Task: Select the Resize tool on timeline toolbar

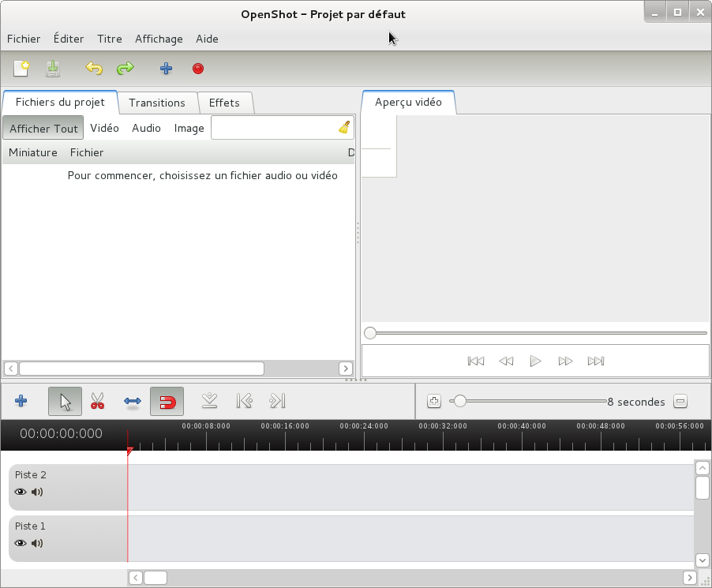Action: tap(133, 402)
